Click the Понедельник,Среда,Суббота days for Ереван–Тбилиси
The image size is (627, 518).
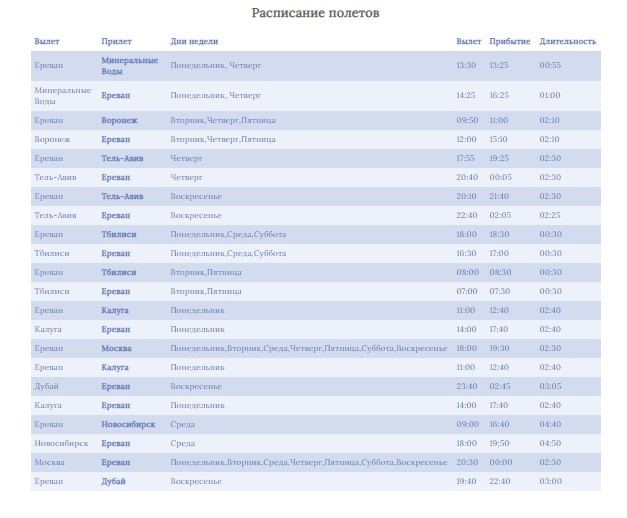[x=228, y=234]
